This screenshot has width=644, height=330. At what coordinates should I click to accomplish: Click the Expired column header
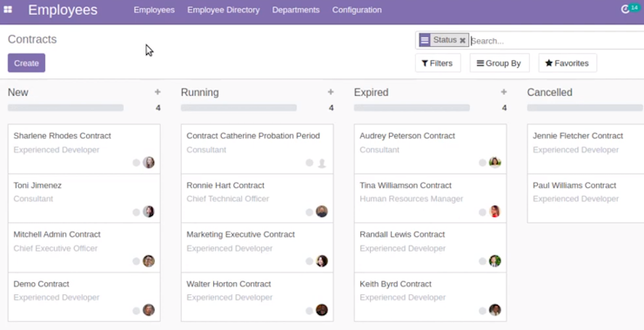click(371, 92)
